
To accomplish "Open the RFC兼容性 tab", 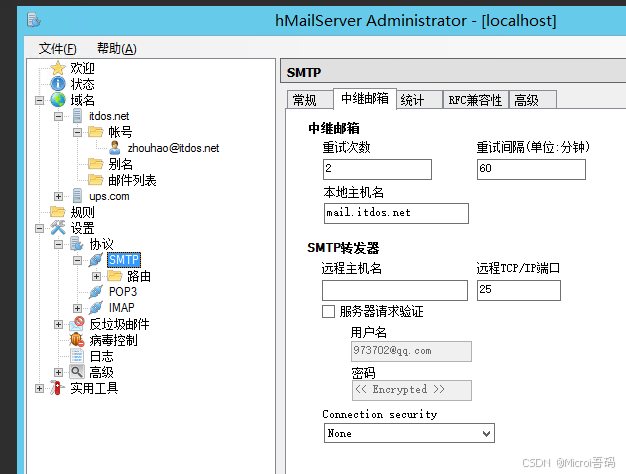I will click(x=475, y=100).
